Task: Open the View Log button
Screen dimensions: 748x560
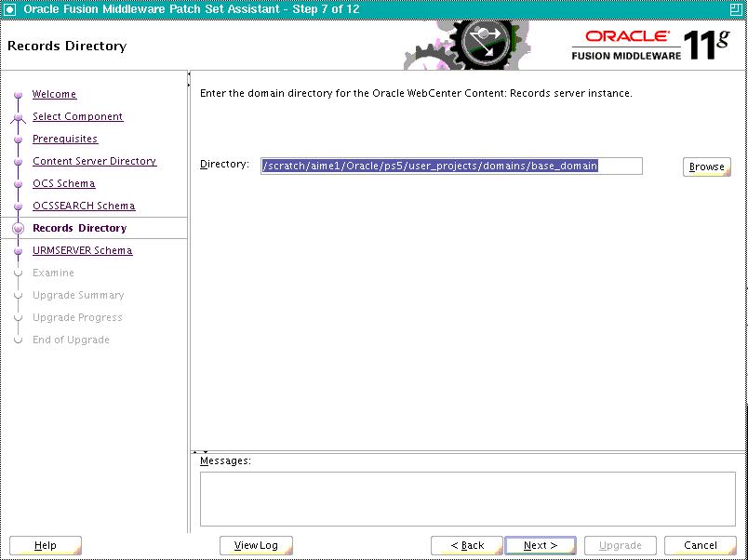Action: 256,545
